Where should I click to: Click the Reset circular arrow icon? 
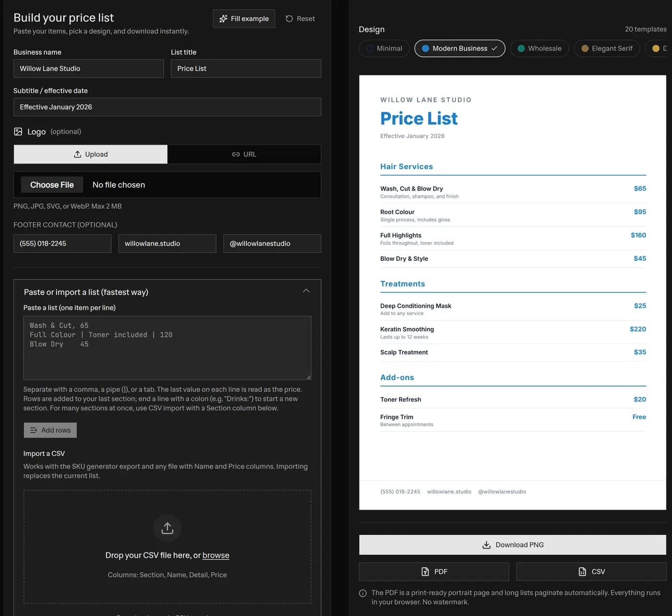tap(289, 19)
